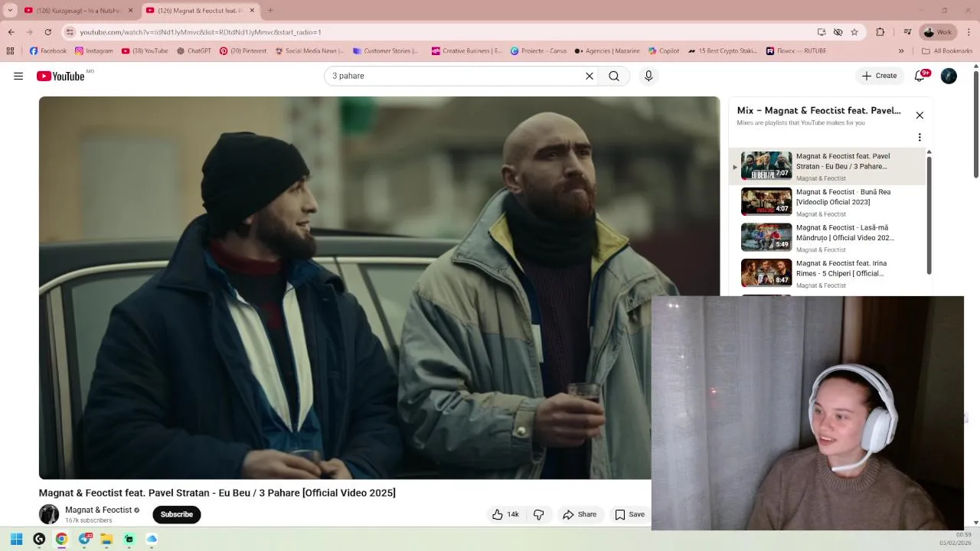Open the browser extensions puzzle icon
Image resolution: width=980 pixels, height=551 pixels.
point(880,32)
